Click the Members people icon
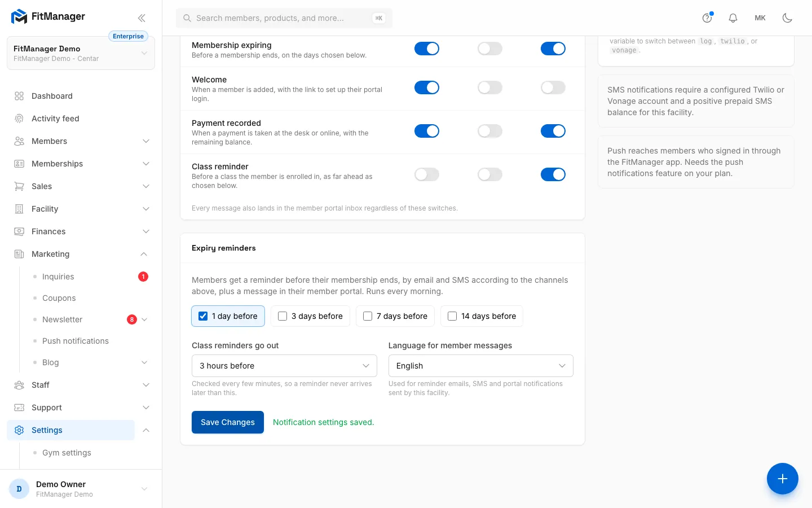Viewport: 812px width, 508px height. coord(19,141)
